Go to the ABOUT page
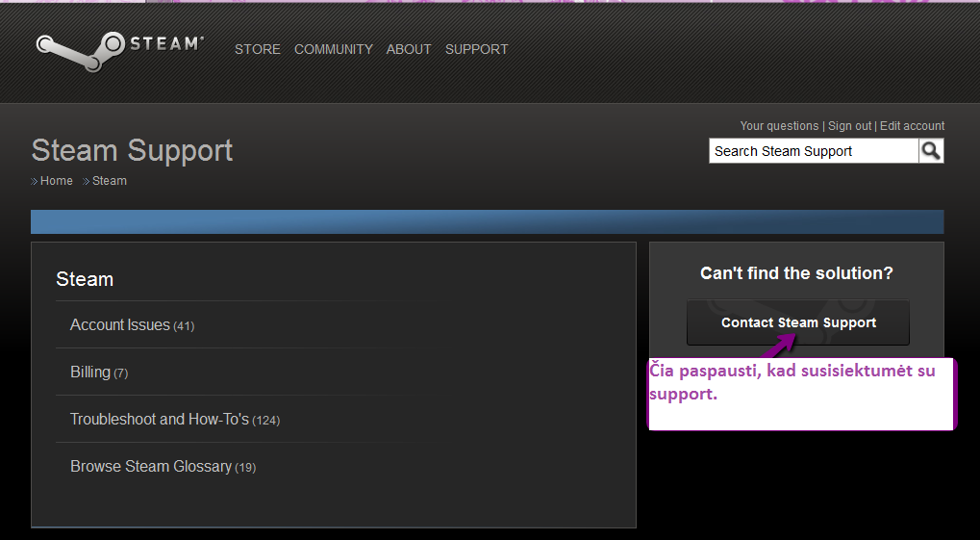Image resolution: width=980 pixels, height=540 pixels. (409, 49)
